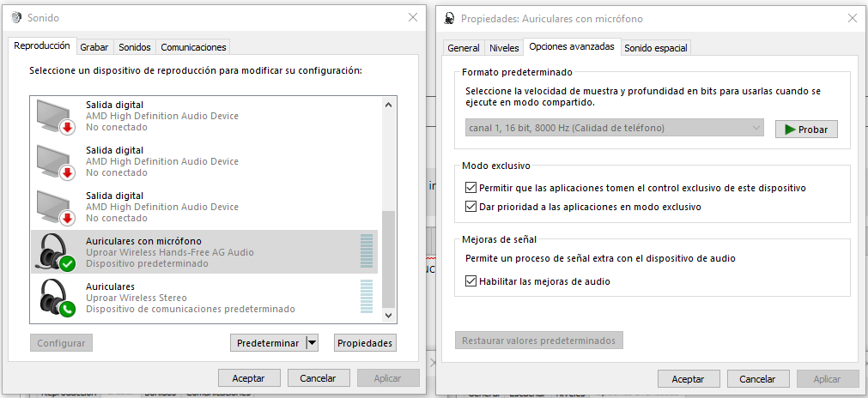Screen dimensions: 868x398
Task: Switch to the Grabar tab
Action: coord(94,47)
